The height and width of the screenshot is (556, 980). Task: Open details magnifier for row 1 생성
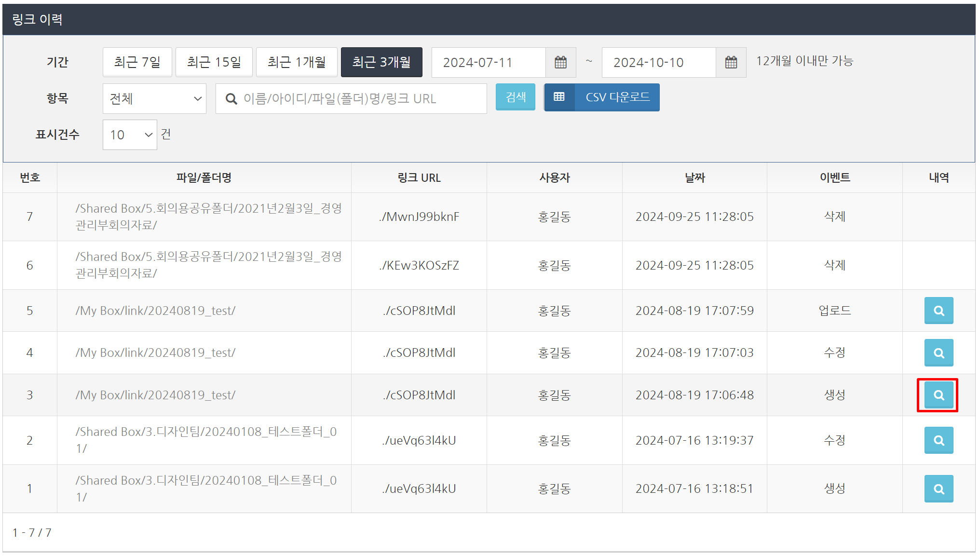click(x=938, y=488)
